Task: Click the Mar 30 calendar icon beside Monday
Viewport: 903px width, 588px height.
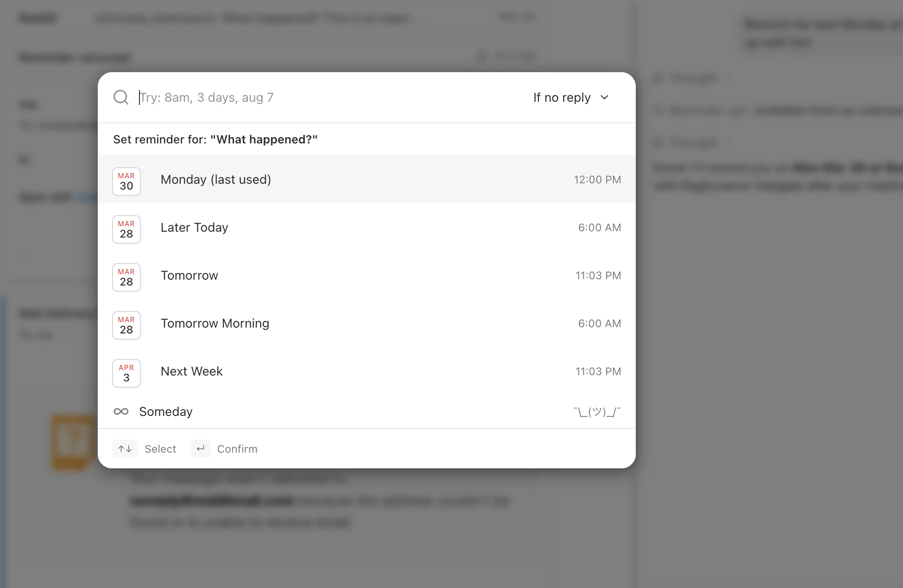Action: (x=126, y=182)
